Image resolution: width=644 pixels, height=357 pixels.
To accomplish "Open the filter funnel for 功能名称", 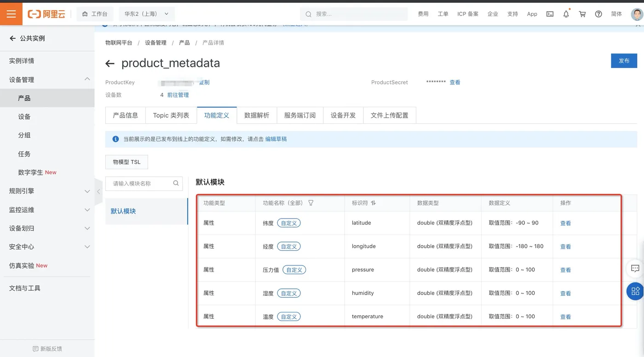I will (x=311, y=203).
